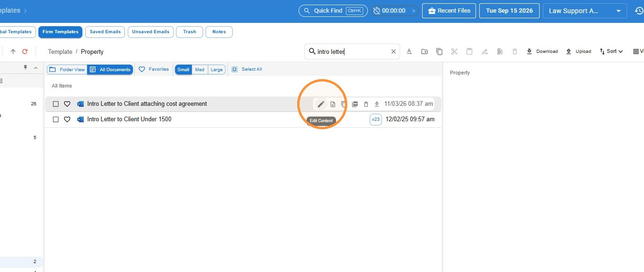Viewport: 644px width, 272px height.
Task: Click the v23 version badge
Action: 376,119
